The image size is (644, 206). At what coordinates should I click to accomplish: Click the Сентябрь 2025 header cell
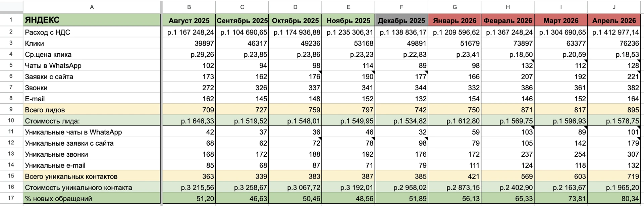(242, 20)
